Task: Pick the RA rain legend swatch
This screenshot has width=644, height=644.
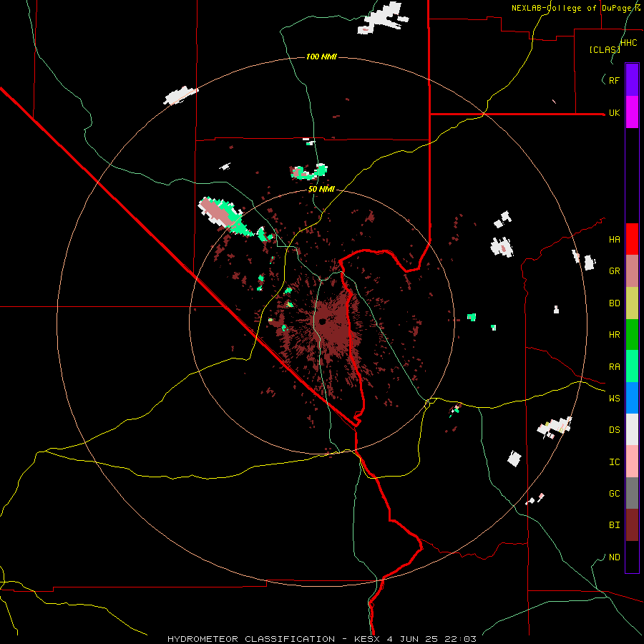Action: pyautogui.click(x=632, y=366)
